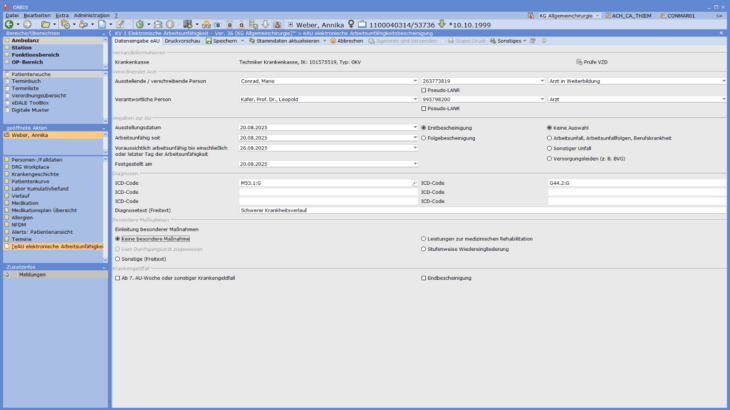Expand the Ausstellungsdatum date dropdown

pos(414,128)
